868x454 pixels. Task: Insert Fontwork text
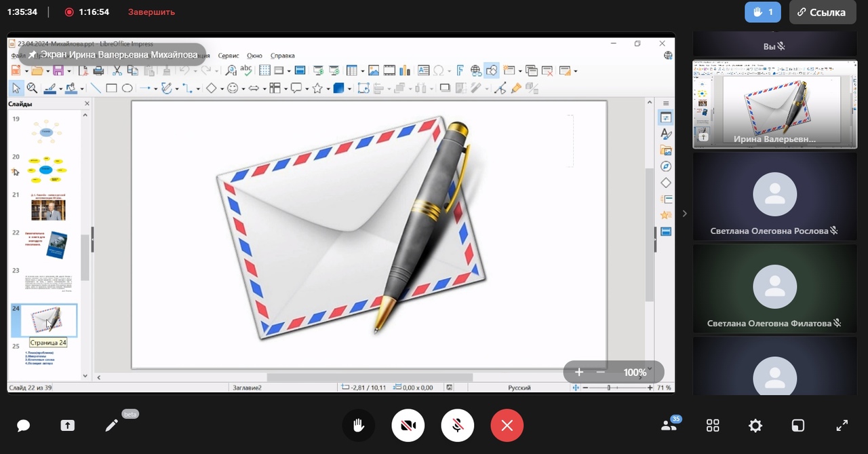click(460, 71)
